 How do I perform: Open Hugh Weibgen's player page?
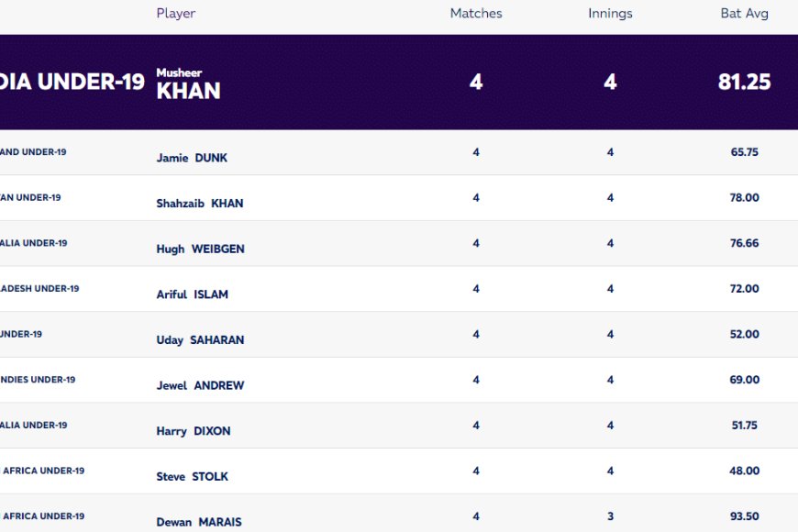pos(200,249)
